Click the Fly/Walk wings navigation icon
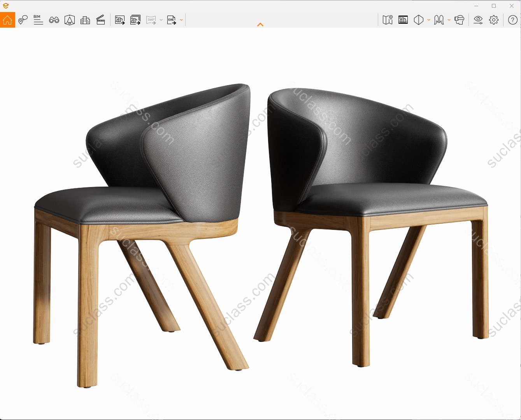521x420 pixels. [439, 20]
